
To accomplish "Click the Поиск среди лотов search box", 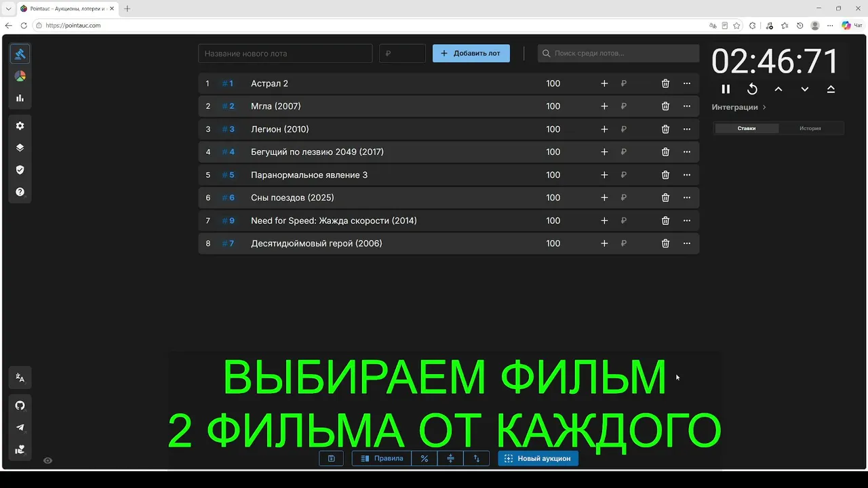I will [x=618, y=54].
